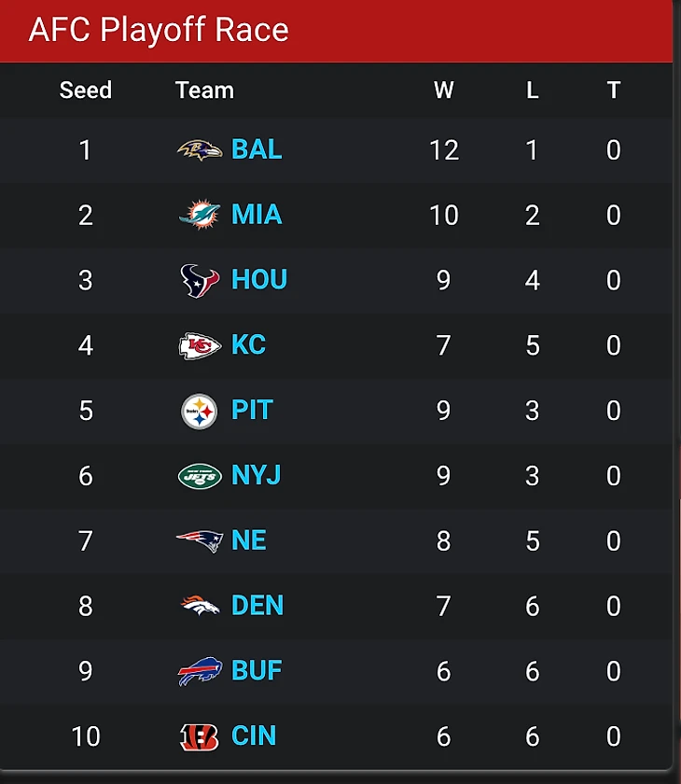Click the Miami Dolphins logo icon

click(200, 215)
